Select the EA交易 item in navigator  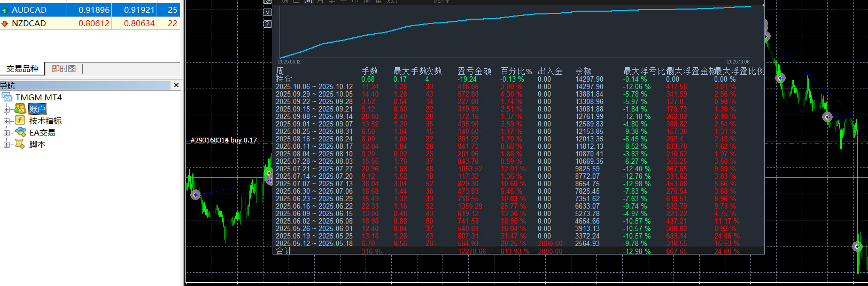pos(42,133)
